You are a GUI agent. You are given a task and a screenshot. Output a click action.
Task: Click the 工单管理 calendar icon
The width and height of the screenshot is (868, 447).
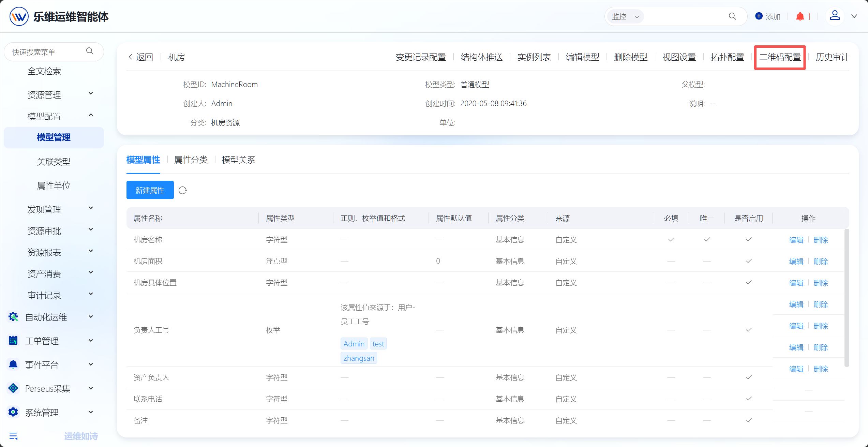tap(13, 340)
